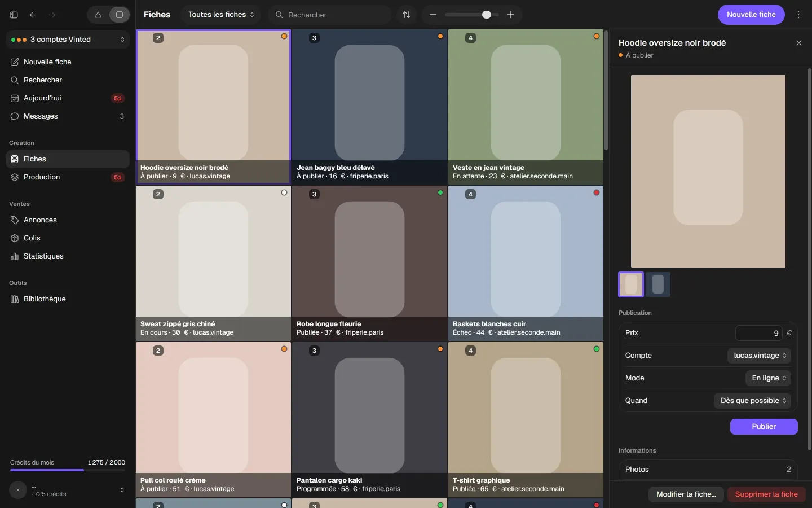This screenshot has width=812, height=508.
Task: Toggle the sidebar panel icon
Action: click(14, 15)
